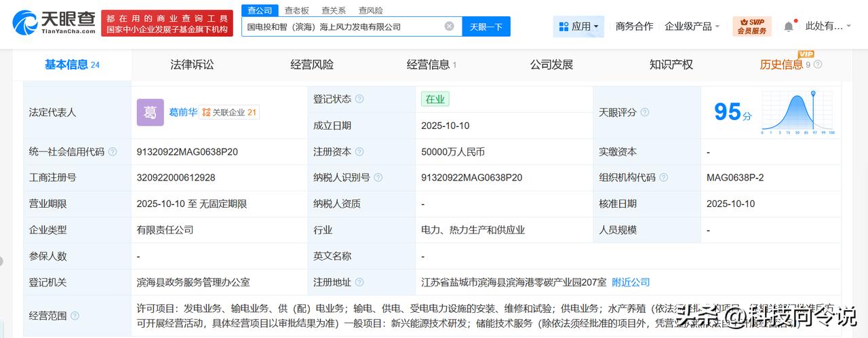
Task: Click the 成立日期 value 2025-10-10
Action: pos(446,126)
